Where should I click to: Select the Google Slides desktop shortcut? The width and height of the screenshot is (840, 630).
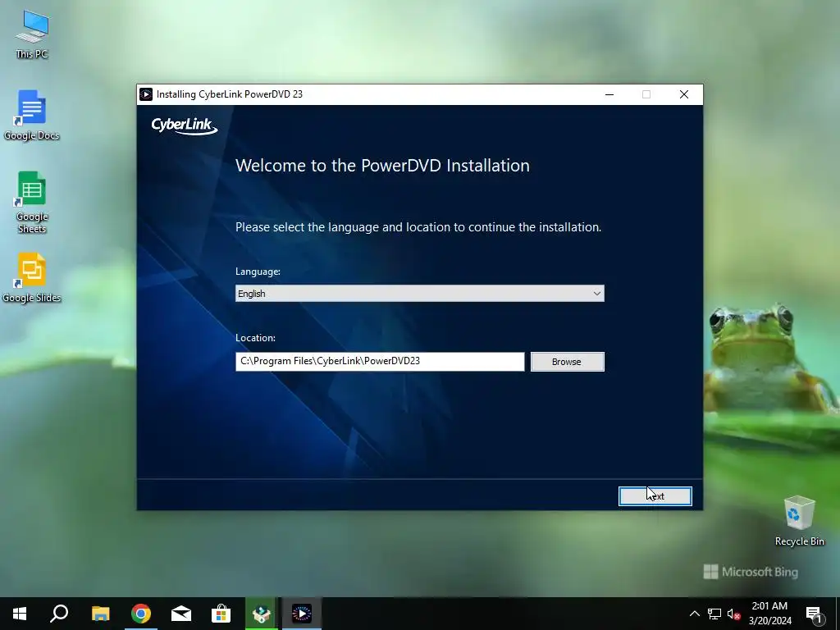(32, 278)
